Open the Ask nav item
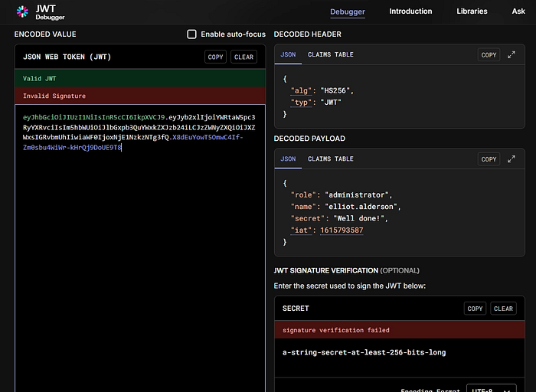This screenshot has width=536, height=392. click(518, 11)
